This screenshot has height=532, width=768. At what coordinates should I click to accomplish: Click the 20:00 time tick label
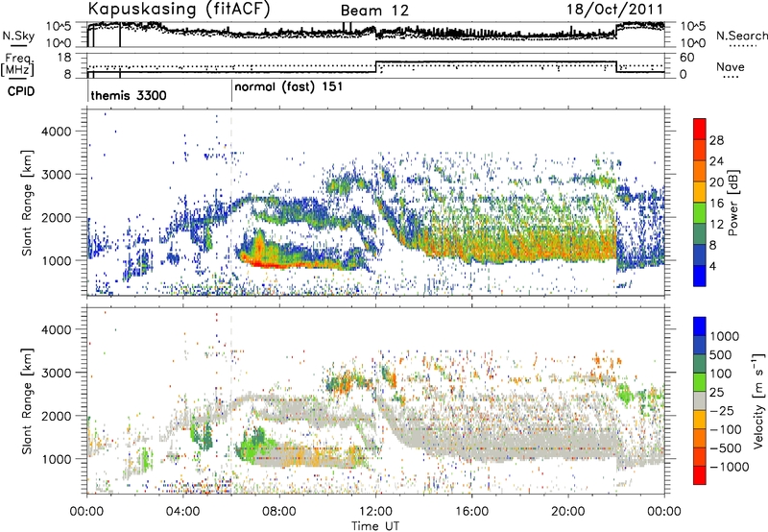pyautogui.click(x=568, y=512)
